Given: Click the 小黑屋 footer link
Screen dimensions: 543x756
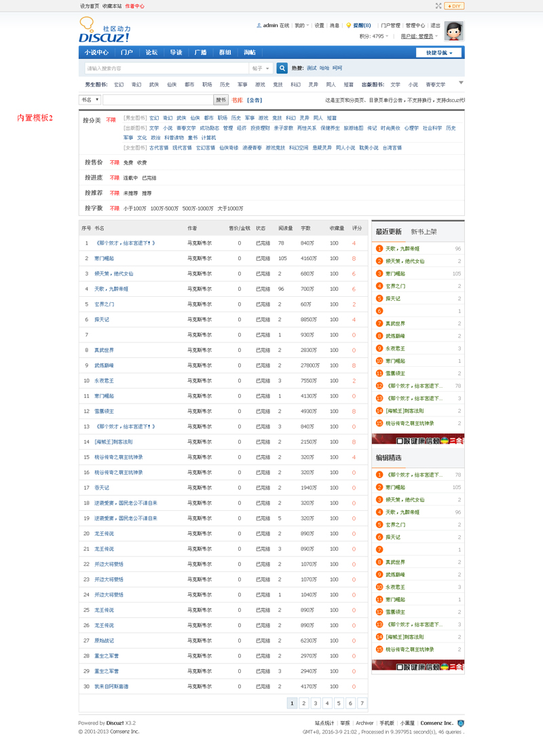Looking at the screenshot, I should point(407,723).
